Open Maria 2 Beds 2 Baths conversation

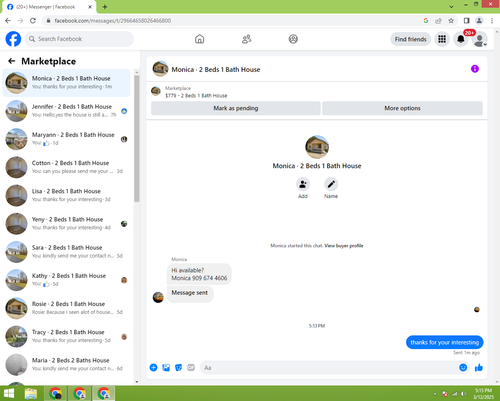[66, 364]
